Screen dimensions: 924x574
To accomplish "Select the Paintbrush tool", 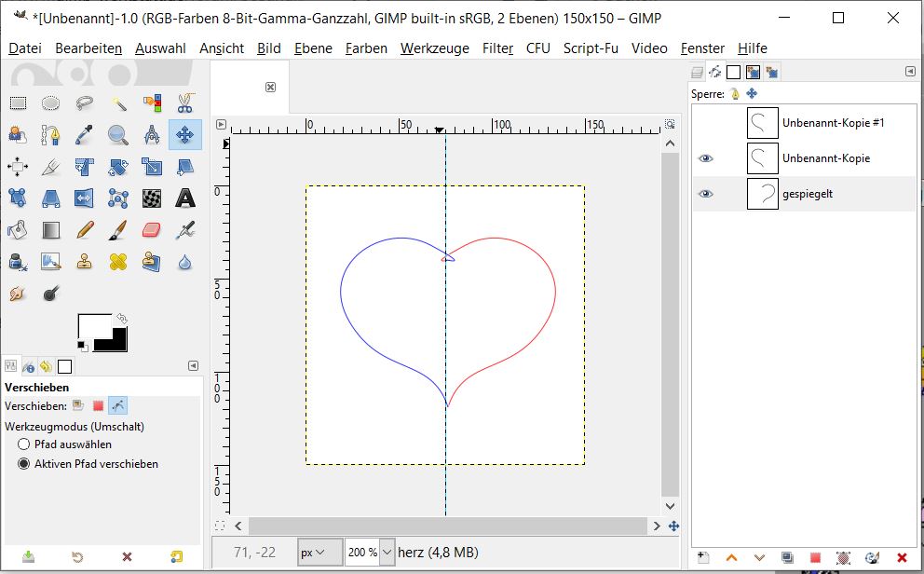I will [x=118, y=229].
